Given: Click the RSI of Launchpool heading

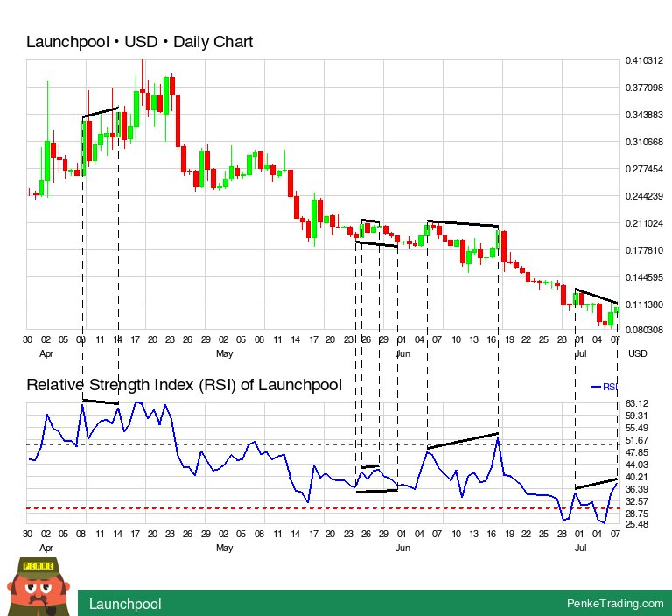Looking at the screenshot, I should (185, 385).
